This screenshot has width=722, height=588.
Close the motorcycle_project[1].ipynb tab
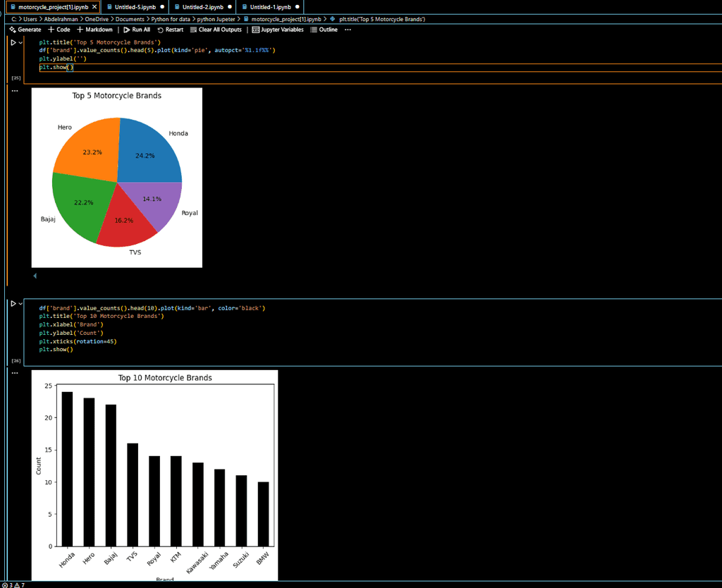pyautogui.click(x=94, y=7)
